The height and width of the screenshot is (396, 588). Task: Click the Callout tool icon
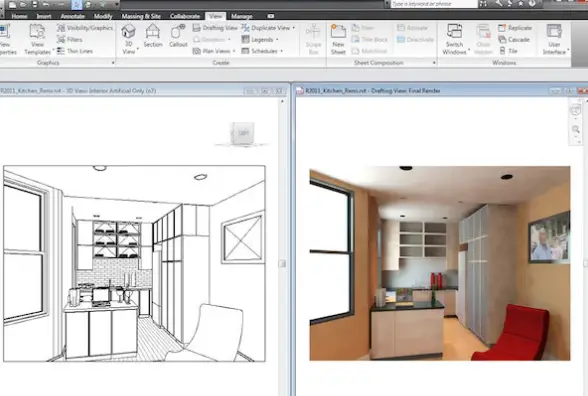coord(178,31)
